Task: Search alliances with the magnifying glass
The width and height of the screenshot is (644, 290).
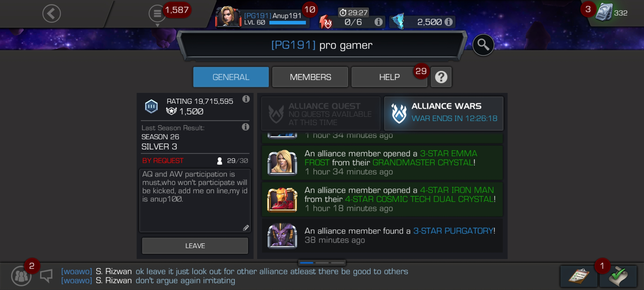Action: tap(483, 45)
